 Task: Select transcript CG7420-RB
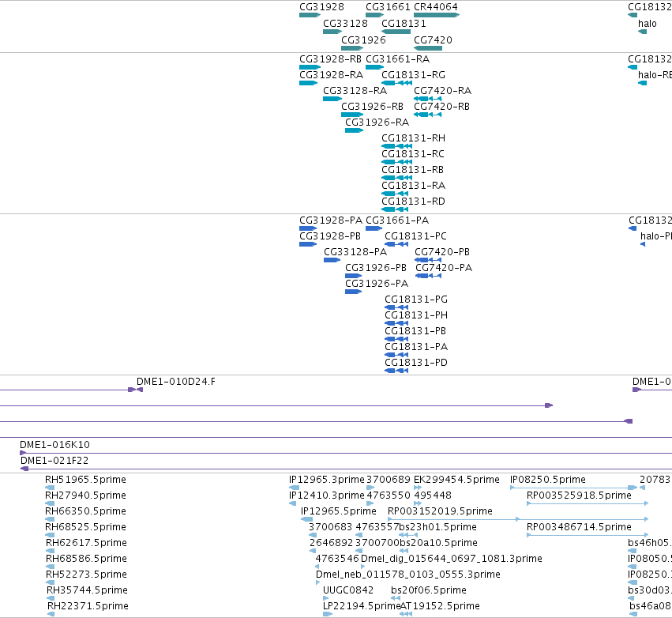[x=428, y=115]
